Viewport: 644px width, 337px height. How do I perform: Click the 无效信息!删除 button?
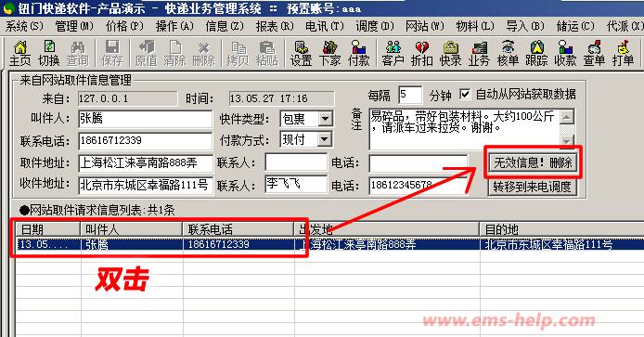(533, 162)
